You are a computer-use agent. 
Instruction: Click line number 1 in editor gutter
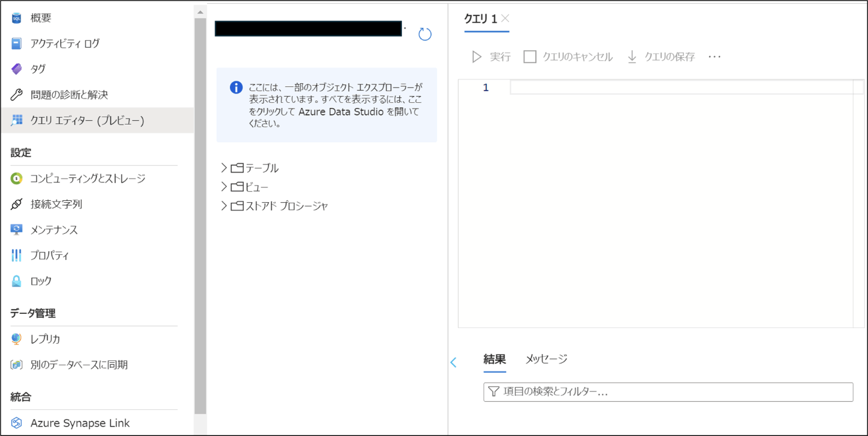[486, 87]
